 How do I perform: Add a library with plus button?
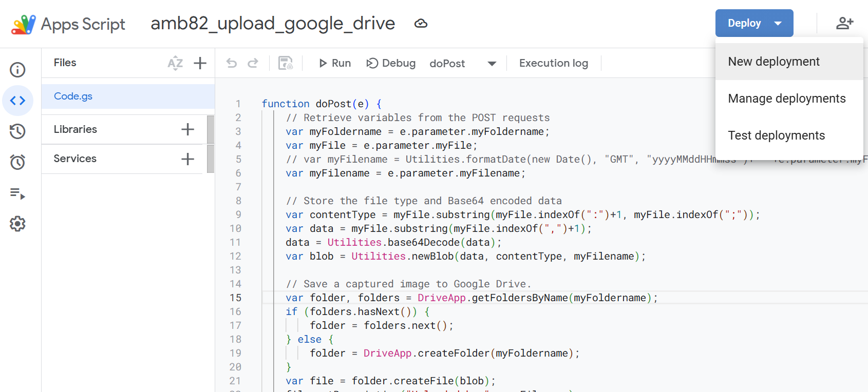coord(187,129)
